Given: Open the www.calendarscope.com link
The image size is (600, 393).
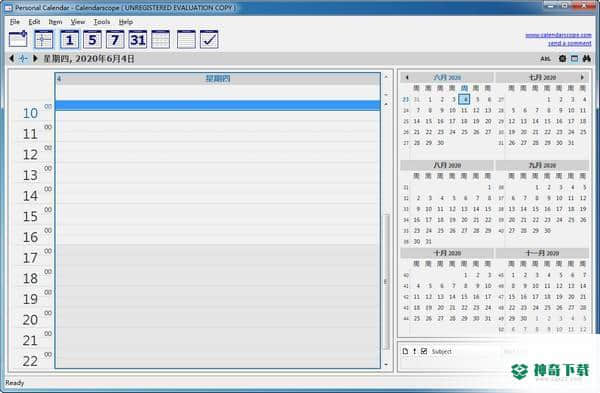Looking at the screenshot, I should coord(558,35).
